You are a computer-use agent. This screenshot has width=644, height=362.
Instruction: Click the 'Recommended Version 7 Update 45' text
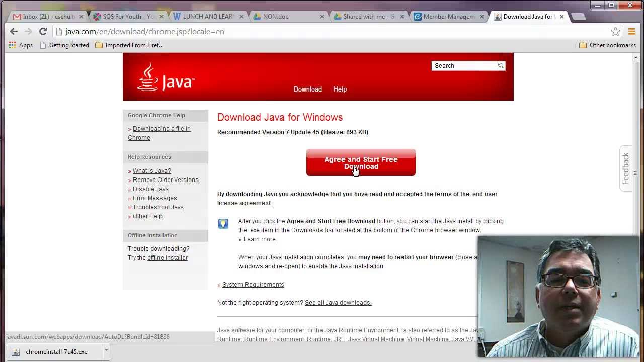point(268,132)
